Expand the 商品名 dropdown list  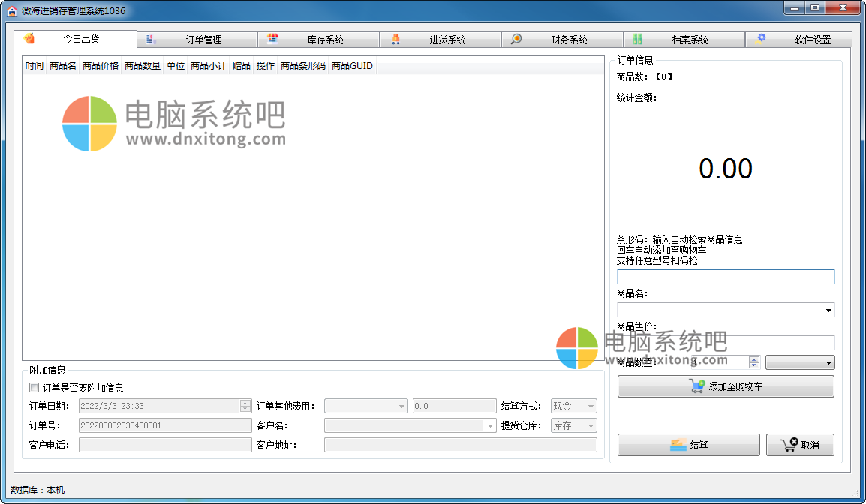pyautogui.click(x=828, y=310)
